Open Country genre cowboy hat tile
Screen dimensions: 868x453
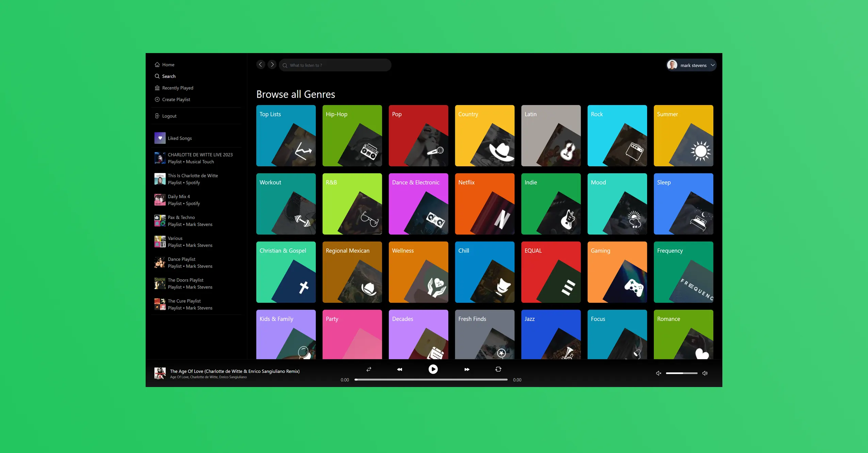(485, 136)
